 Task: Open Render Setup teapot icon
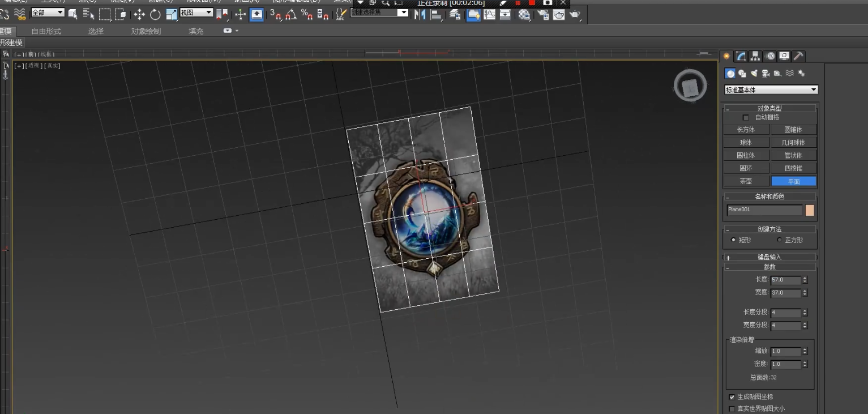544,14
